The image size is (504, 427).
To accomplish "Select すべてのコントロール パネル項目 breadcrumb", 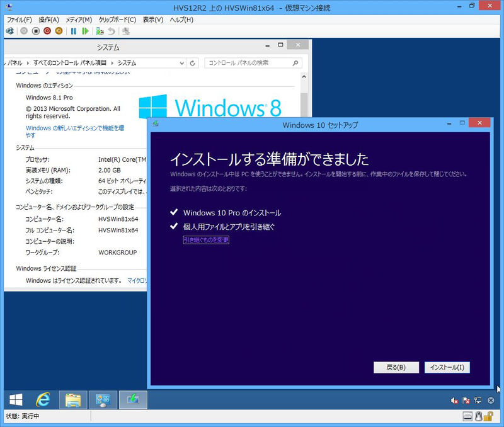I will (x=70, y=63).
